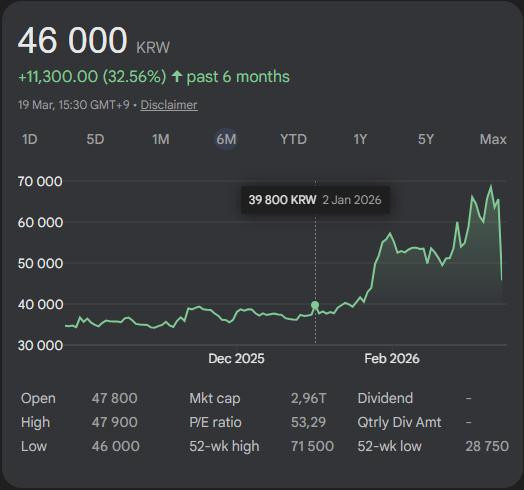Click the 40 000 axis label

tap(40, 304)
